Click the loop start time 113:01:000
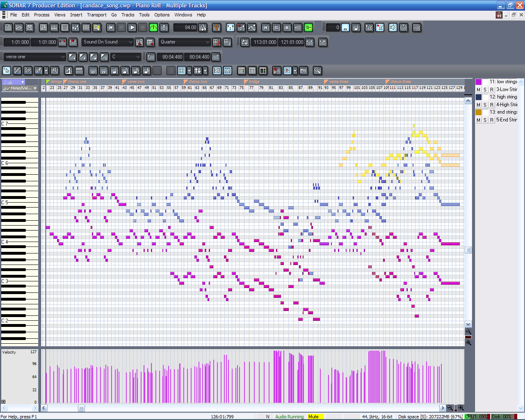Image resolution: width=525 pixels, height=420 pixels. pyautogui.click(x=265, y=42)
